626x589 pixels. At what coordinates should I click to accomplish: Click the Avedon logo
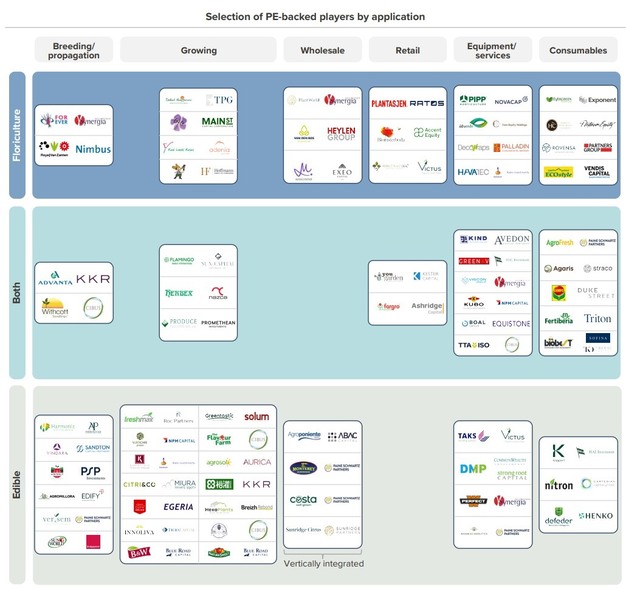pos(512,240)
